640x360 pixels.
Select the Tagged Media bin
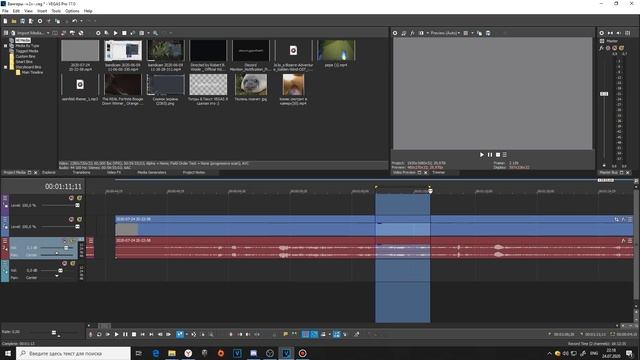27,51
